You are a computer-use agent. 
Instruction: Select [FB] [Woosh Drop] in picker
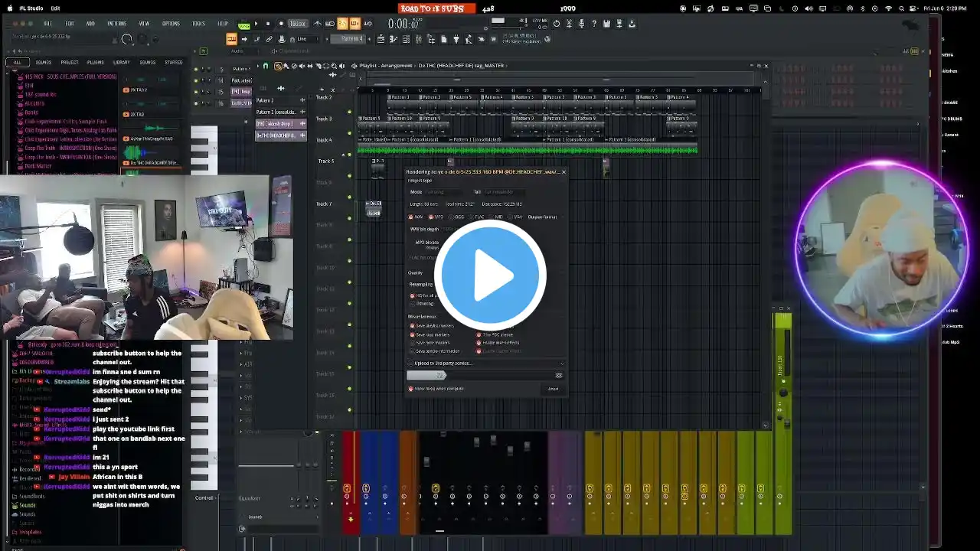click(x=280, y=123)
